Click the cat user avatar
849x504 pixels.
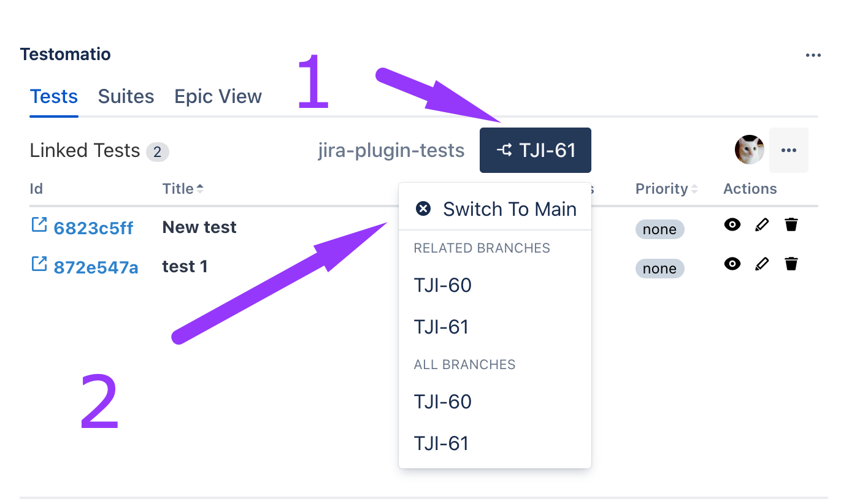[749, 150]
